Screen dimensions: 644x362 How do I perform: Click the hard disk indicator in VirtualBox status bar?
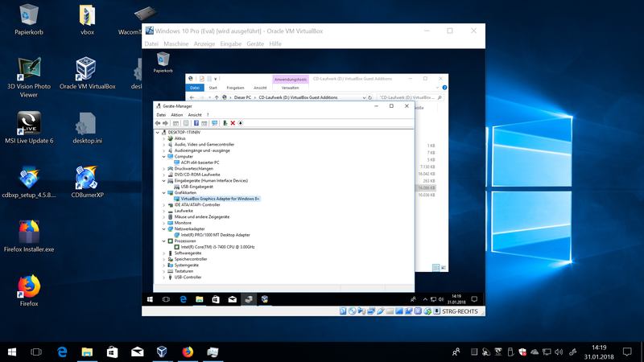[343, 311]
